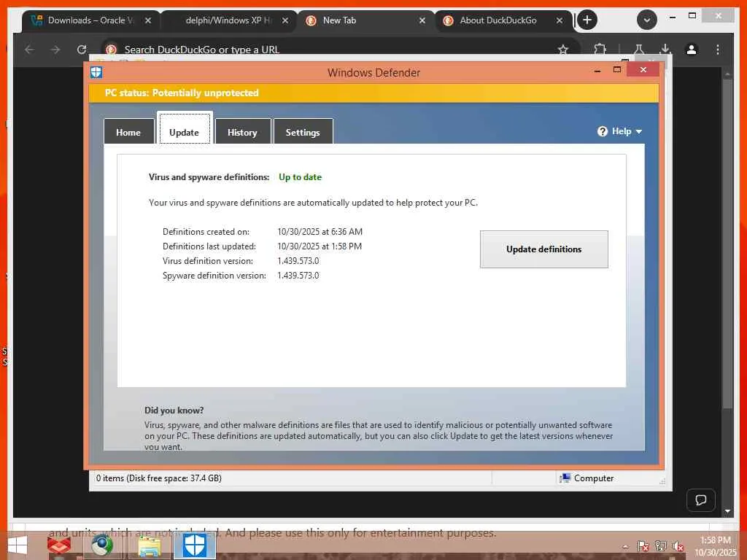Open the browser labs flask icon
The width and height of the screenshot is (747, 560).
point(639,50)
